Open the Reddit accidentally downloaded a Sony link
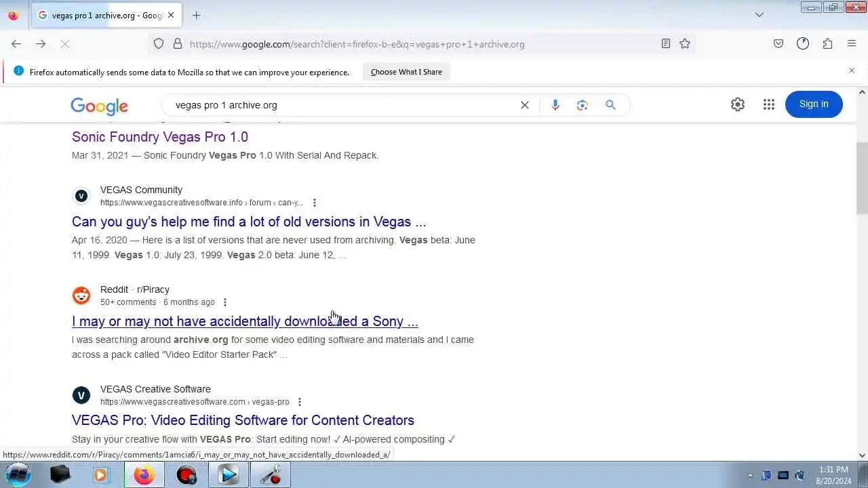Image resolution: width=868 pixels, height=488 pixels. pos(245,321)
